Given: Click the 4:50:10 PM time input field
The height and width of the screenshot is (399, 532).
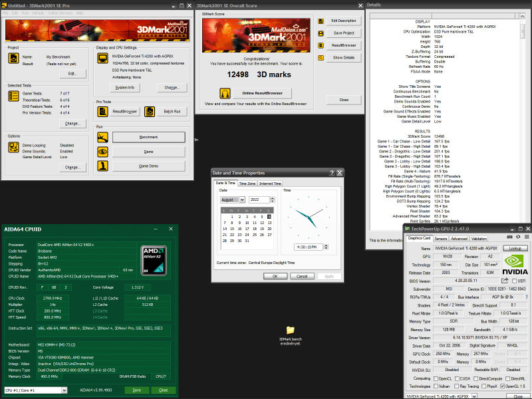Looking at the screenshot, I should tap(309, 247).
